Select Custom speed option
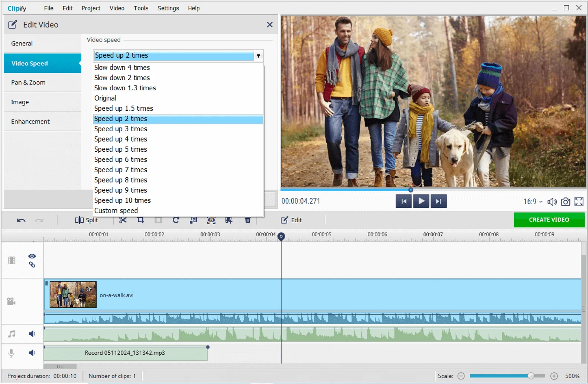The image size is (588, 384). pos(178,211)
